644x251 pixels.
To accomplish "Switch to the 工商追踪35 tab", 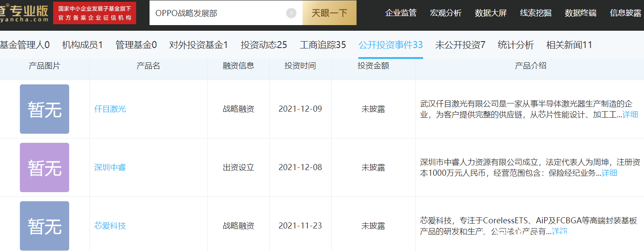I will point(323,45).
